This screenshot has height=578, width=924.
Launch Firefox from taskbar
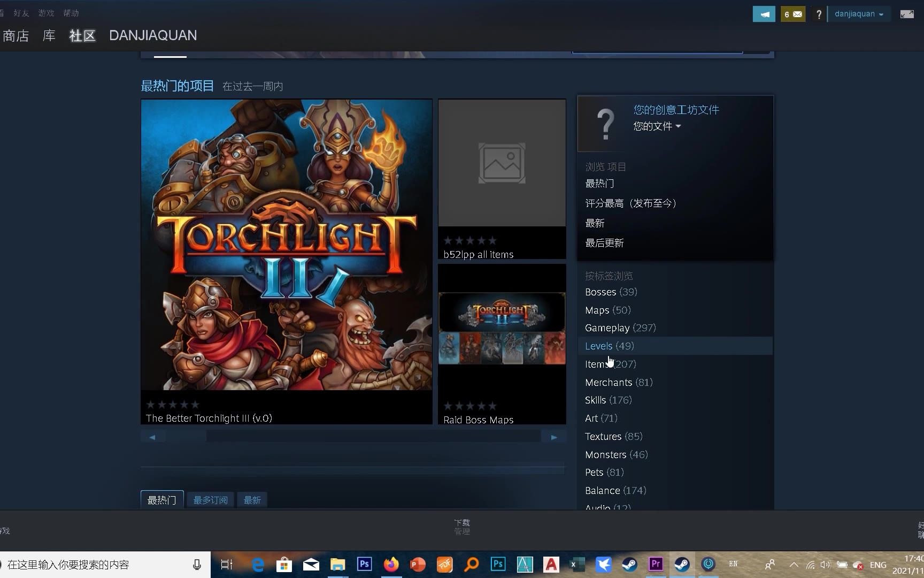point(391,564)
